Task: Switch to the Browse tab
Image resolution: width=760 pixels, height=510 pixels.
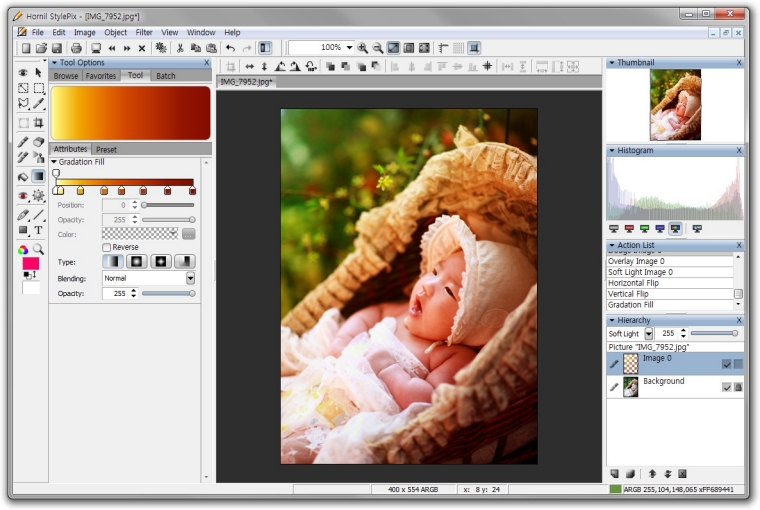Action: [x=66, y=76]
